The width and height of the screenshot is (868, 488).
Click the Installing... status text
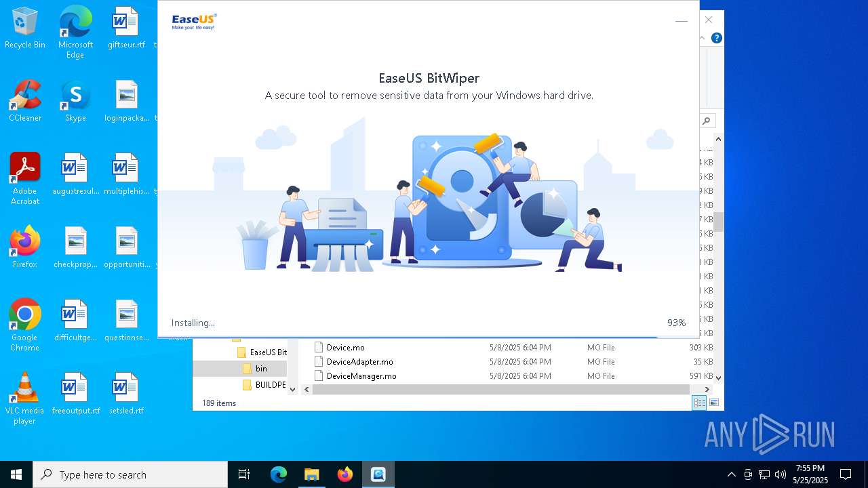[193, 323]
